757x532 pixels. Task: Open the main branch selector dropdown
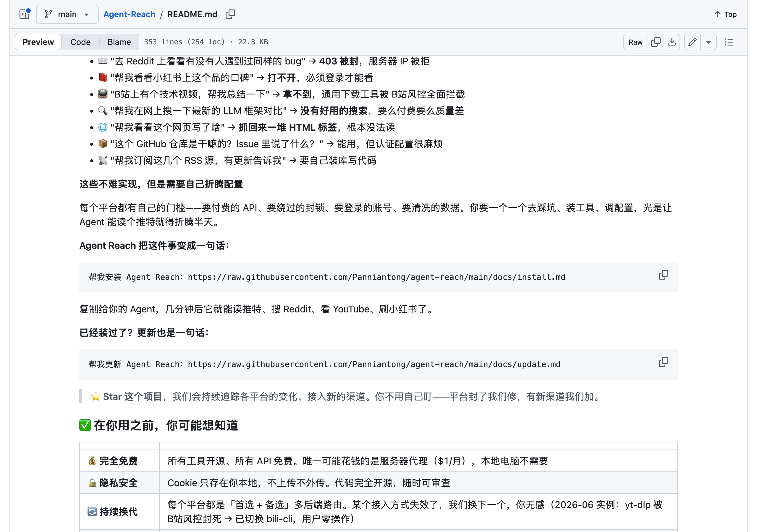[67, 14]
